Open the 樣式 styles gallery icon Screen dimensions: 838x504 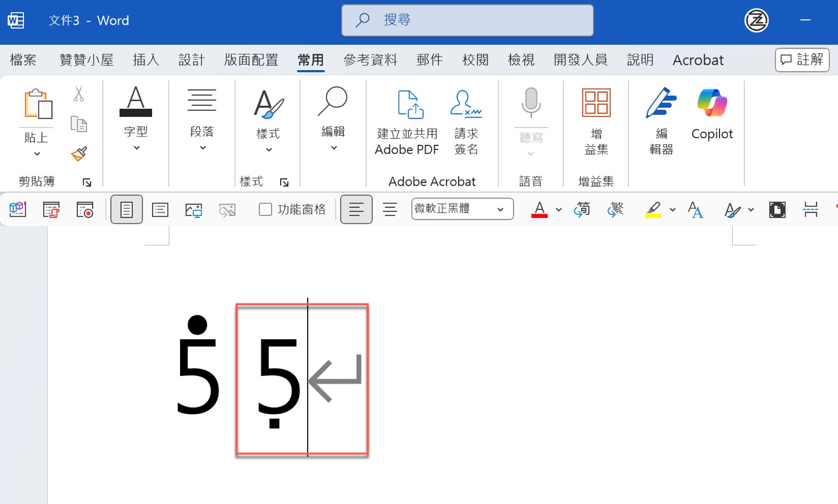tap(269, 104)
